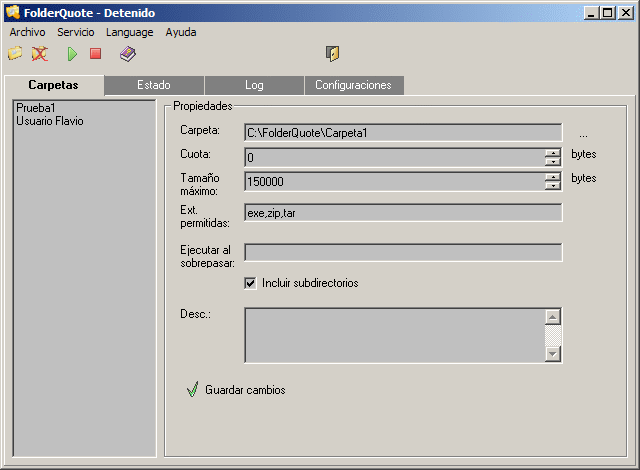The image size is (640, 470).
Task: Click the add folder toolbar icon
Action: tap(15, 53)
